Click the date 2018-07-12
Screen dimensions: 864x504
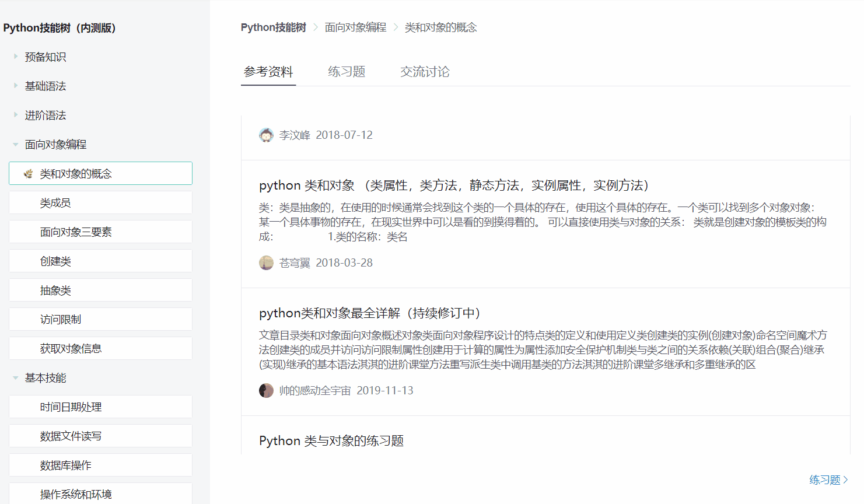[344, 135]
